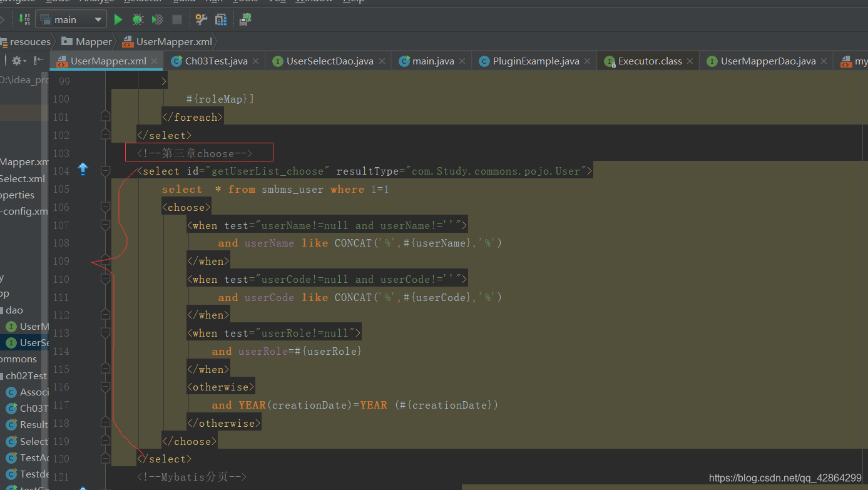Image resolution: width=868 pixels, height=490 pixels.
Task: Click the implemented-method gutter arrow on line 104
Action: (83, 169)
